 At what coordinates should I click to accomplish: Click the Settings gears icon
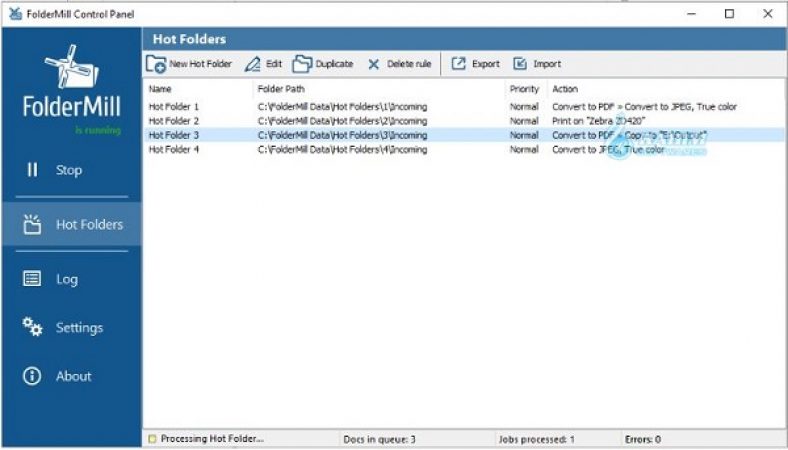[x=32, y=327]
